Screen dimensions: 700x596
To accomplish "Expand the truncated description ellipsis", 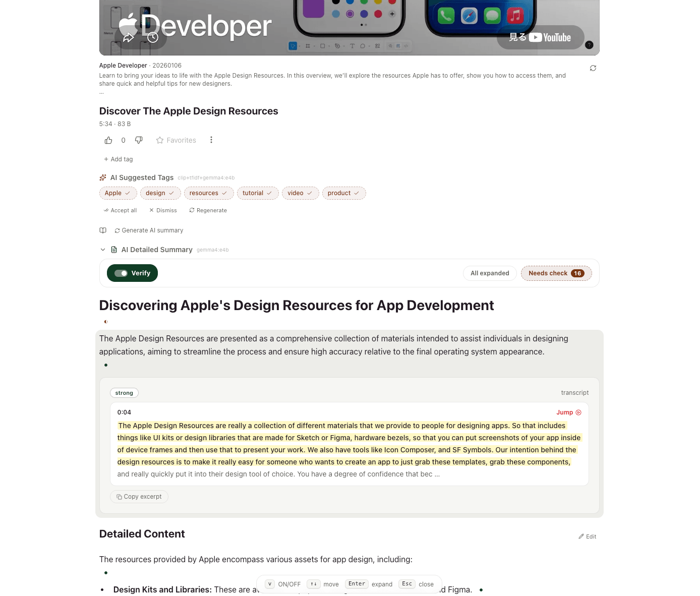I will [101, 92].
